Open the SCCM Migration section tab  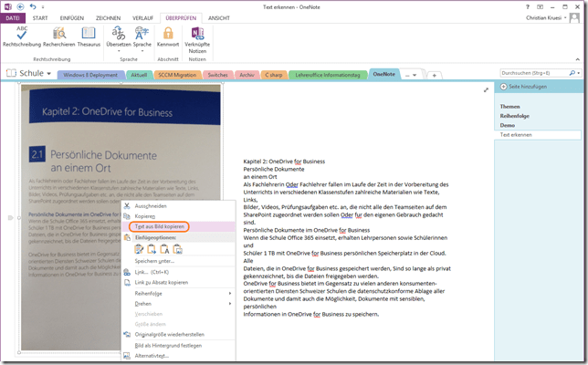pyautogui.click(x=176, y=74)
